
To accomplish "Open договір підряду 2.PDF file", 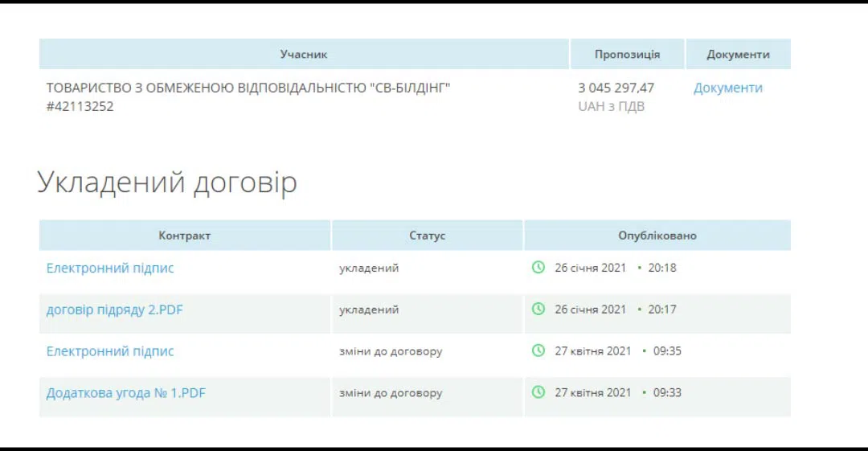I will 114,310.
